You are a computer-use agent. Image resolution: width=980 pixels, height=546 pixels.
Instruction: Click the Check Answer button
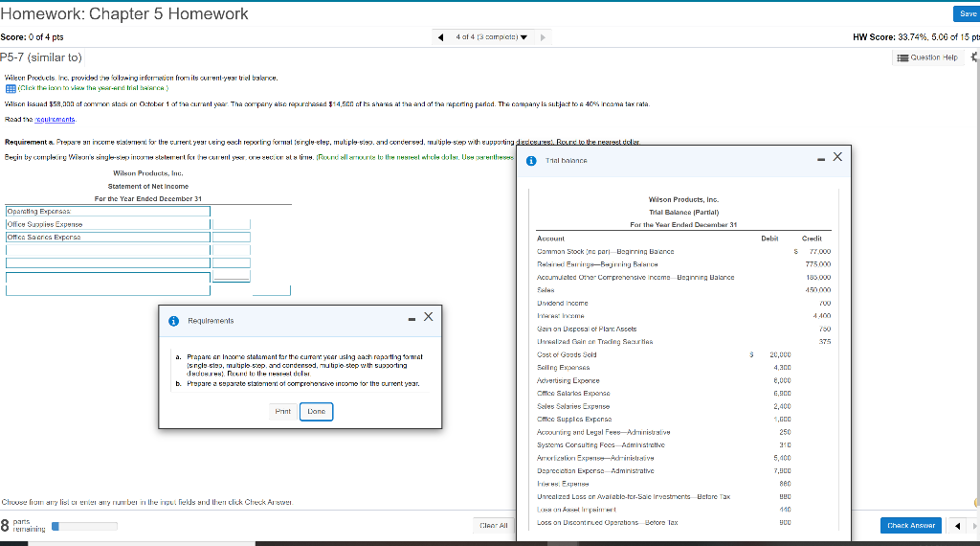tap(911, 525)
